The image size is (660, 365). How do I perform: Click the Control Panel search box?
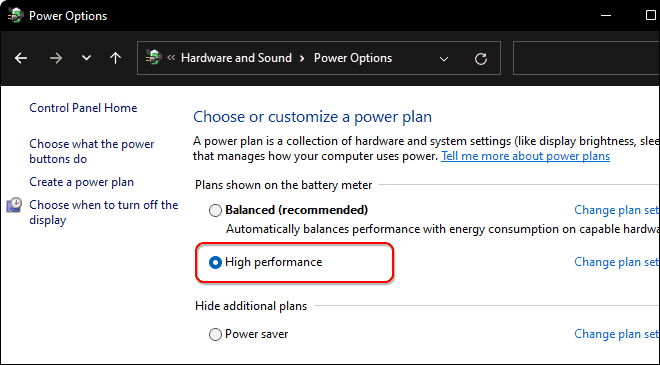pyautogui.click(x=586, y=58)
